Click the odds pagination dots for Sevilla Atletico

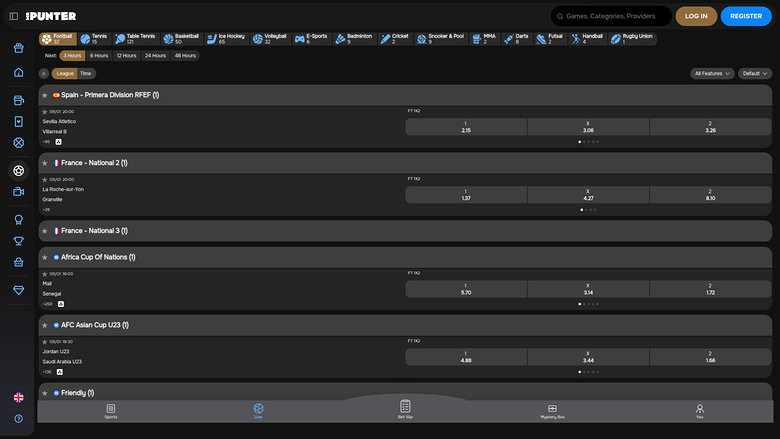point(588,142)
